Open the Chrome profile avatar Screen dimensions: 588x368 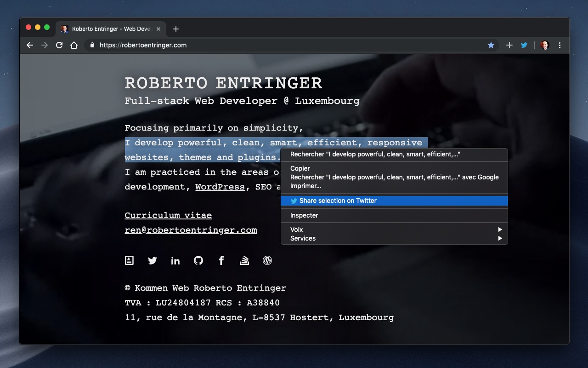point(545,45)
